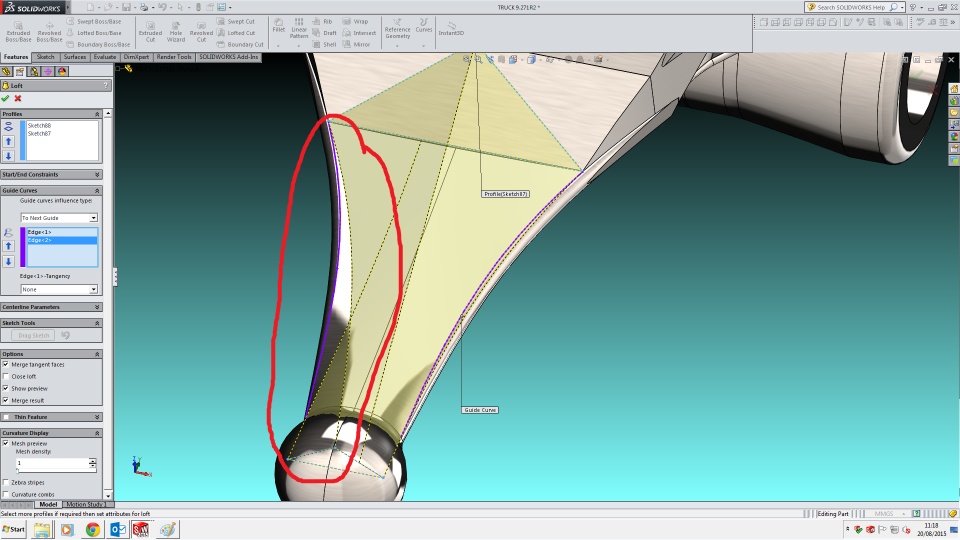
Task: Switch to the Surfaces tab
Action: pos(75,57)
